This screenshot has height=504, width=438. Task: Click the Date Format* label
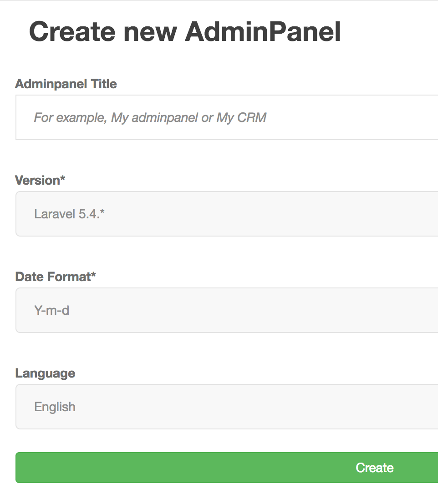56,277
